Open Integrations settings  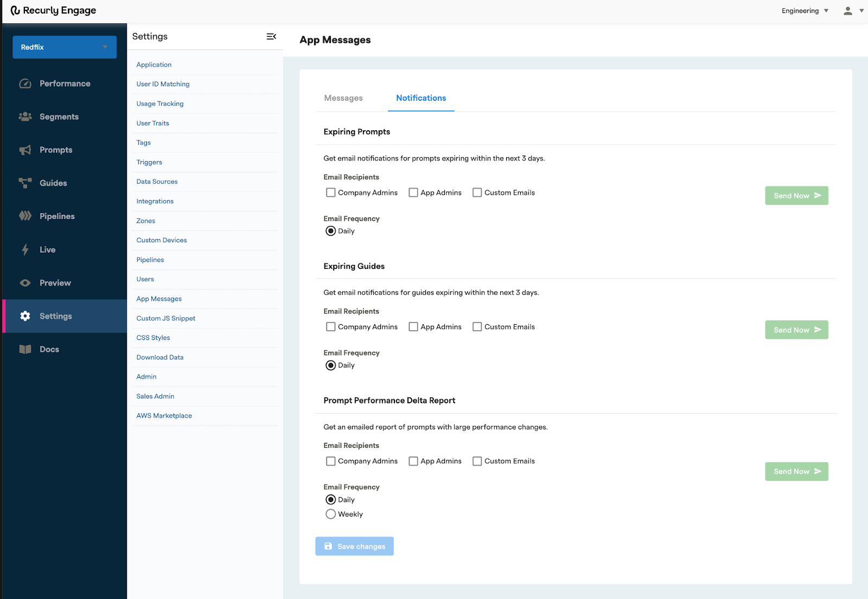pos(155,201)
